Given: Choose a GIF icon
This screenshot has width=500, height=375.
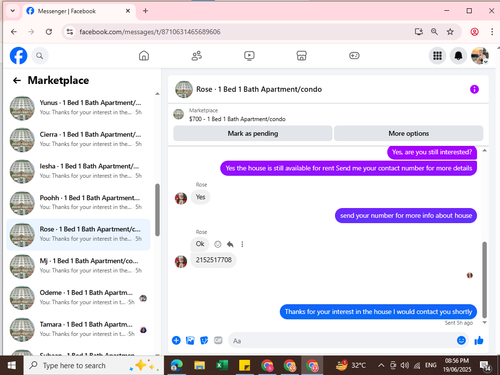Looking at the screenshot, I should click(x=218, y=340).
